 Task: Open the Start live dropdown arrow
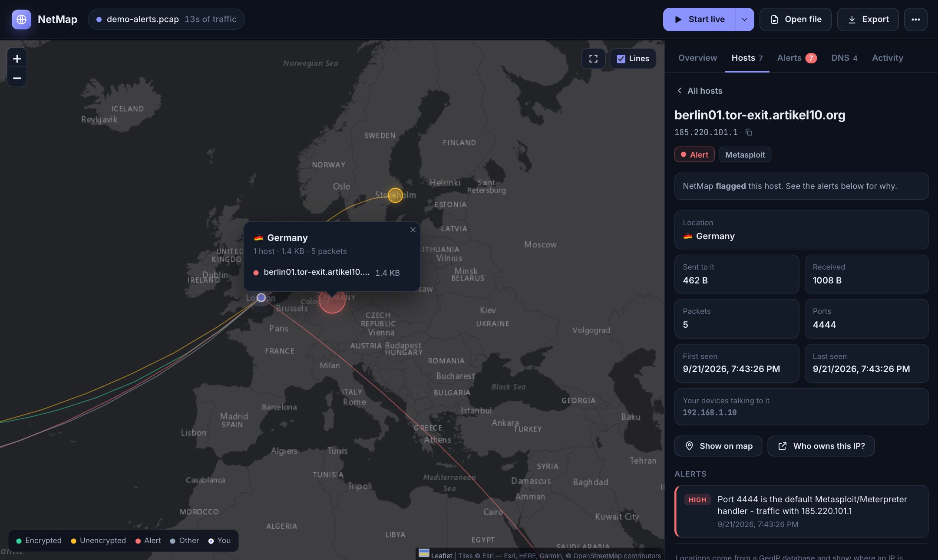click(x=744, y=20)
